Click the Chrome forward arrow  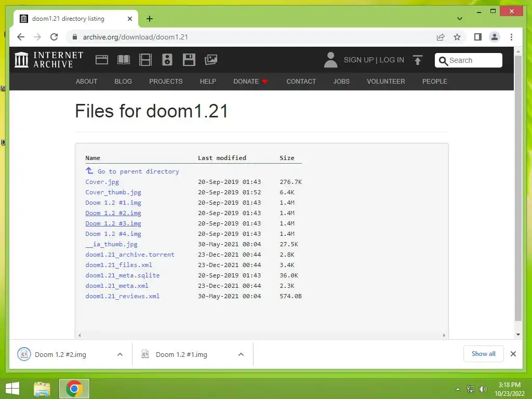(37, 37)
